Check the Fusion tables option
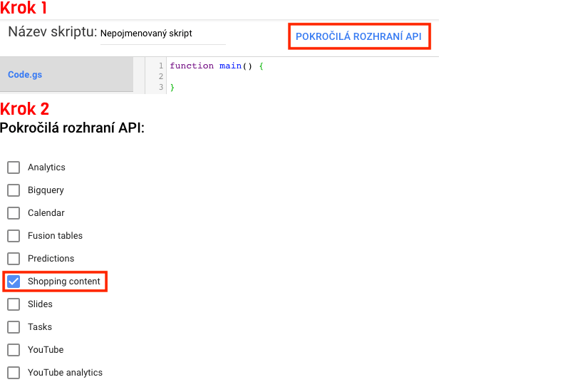The image size is (570, 392). click(x=14, y=236)
